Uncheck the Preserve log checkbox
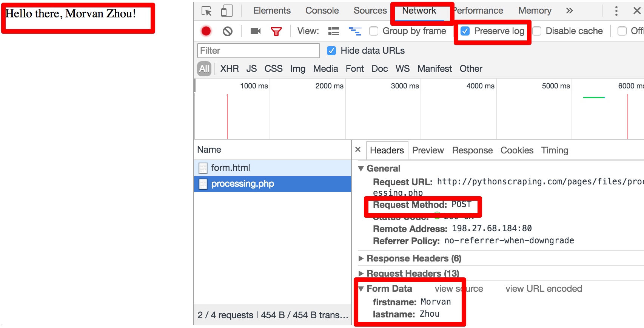644x328 pixels. 465,31
